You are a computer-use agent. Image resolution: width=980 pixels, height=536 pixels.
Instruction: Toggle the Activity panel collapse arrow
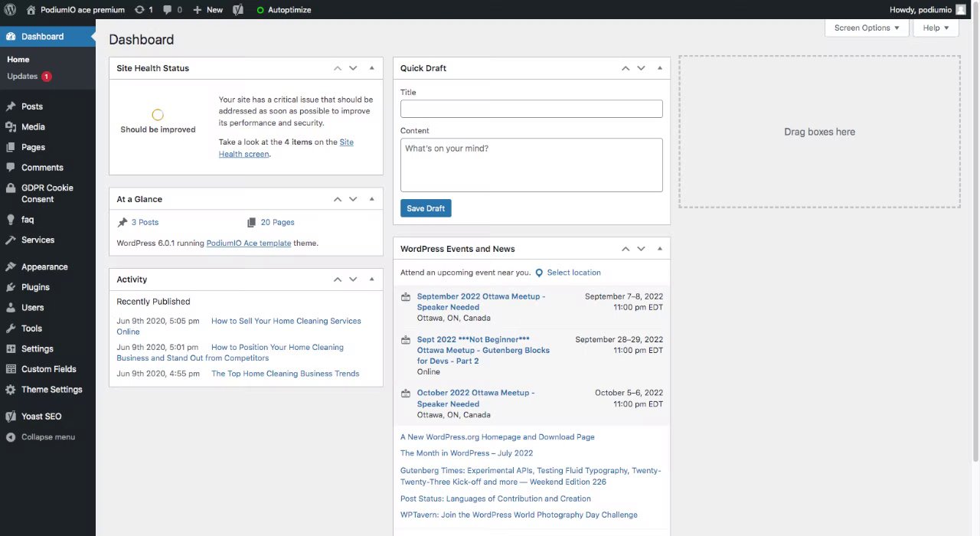(x=372, y=279)
